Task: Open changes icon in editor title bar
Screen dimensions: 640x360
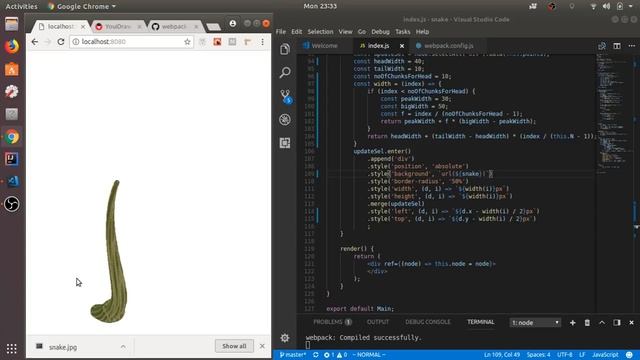Action: [602, 46]
